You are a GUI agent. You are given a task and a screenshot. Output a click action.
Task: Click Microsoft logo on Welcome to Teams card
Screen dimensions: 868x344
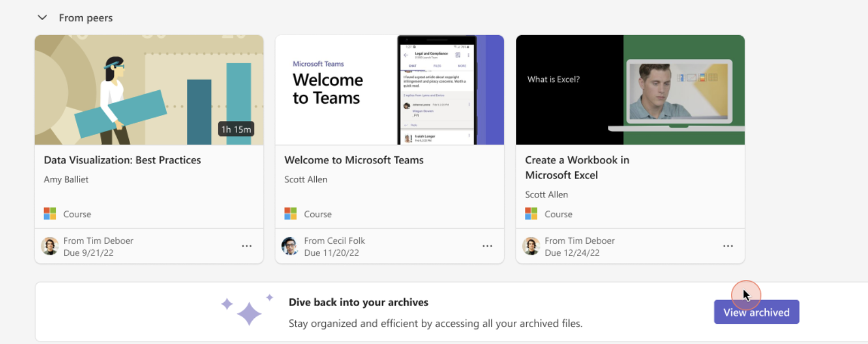click(290, 214)
